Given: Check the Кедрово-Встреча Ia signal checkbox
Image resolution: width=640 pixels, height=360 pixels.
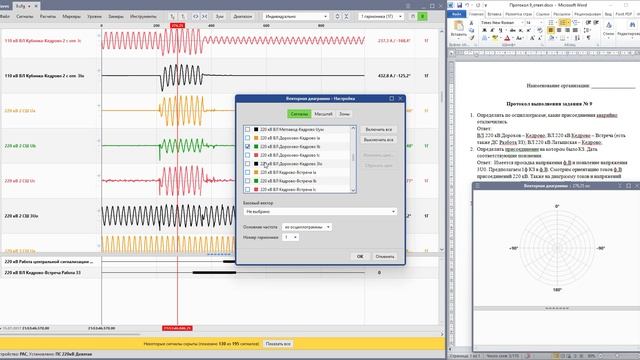Looking at the screenshot, I should tap(247, 172).
